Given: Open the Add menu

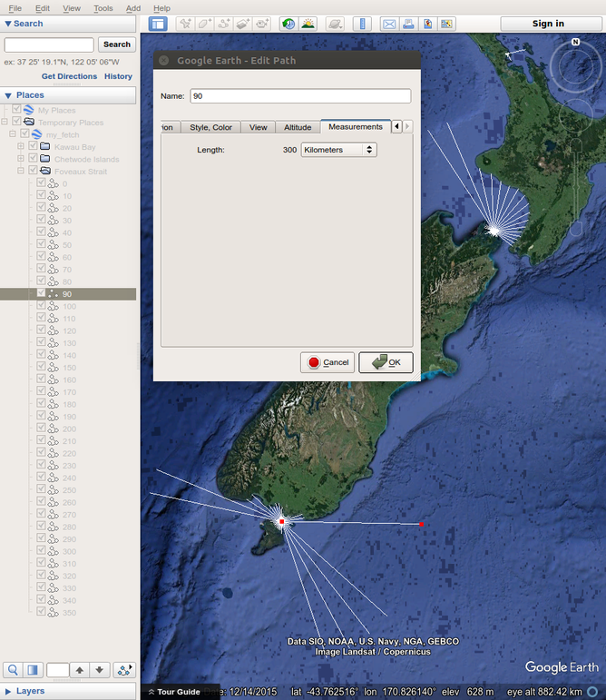Looking at the screenshot, I should (132, 8).
